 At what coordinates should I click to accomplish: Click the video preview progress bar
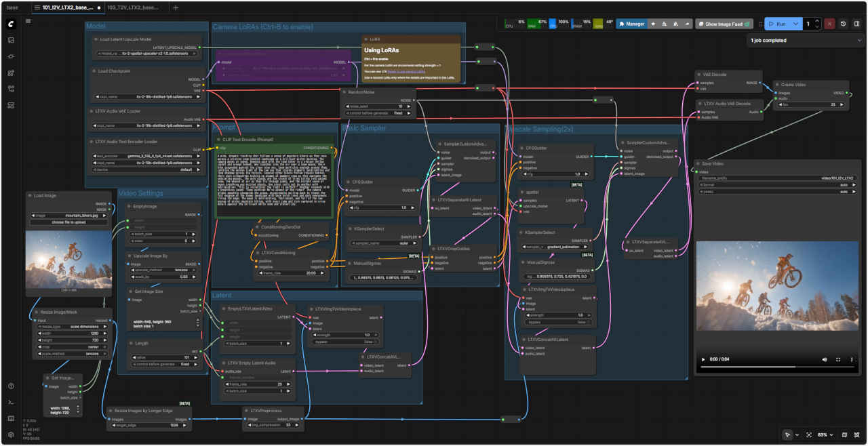[x=778, y=367]
